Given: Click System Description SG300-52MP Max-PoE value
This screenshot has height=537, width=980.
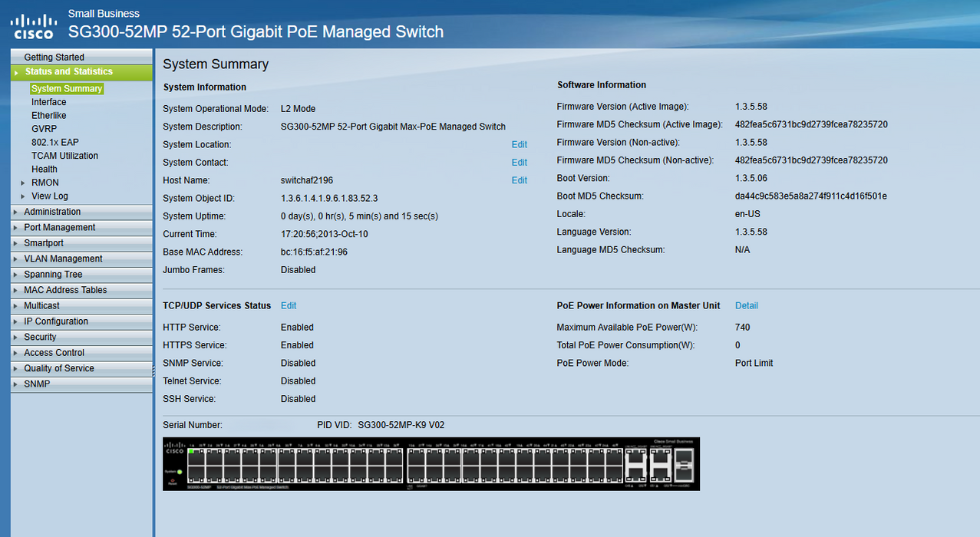Looking at the screenshot, I should point(393,127).
